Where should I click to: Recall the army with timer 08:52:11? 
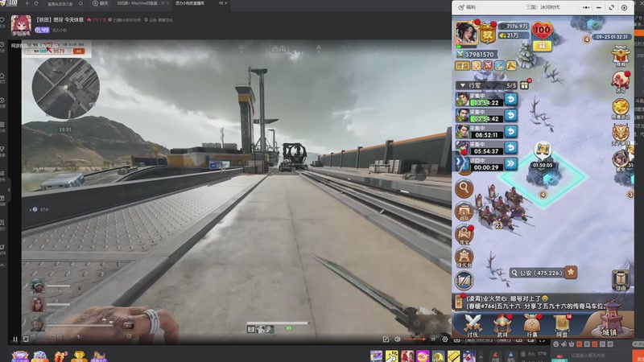pyautogui.click(x=510, y=131)
